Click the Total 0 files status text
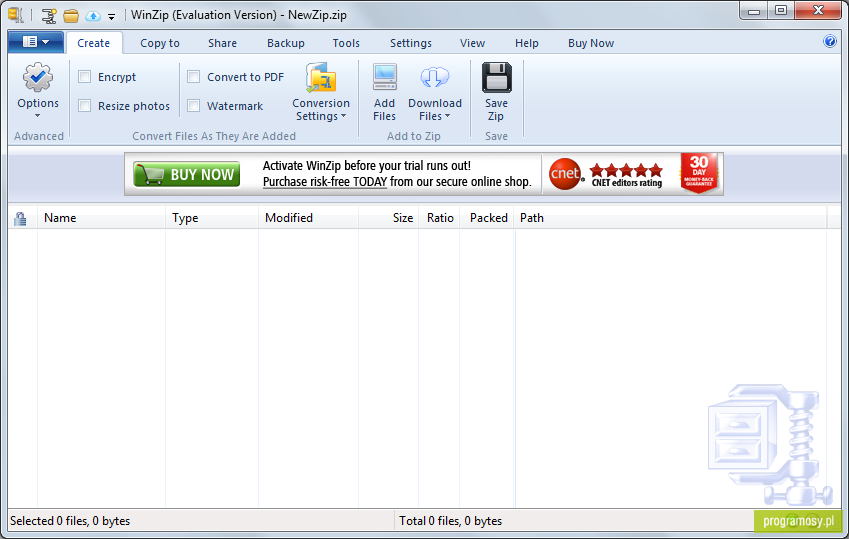This screenshot has height=539, width=849. coord(450,521)
